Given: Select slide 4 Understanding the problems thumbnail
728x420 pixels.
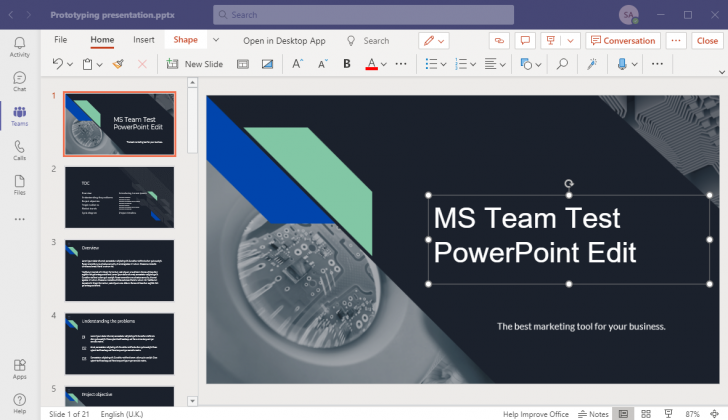Looking at the screenshot, I should pyautogui.click(x=119, y=344).
